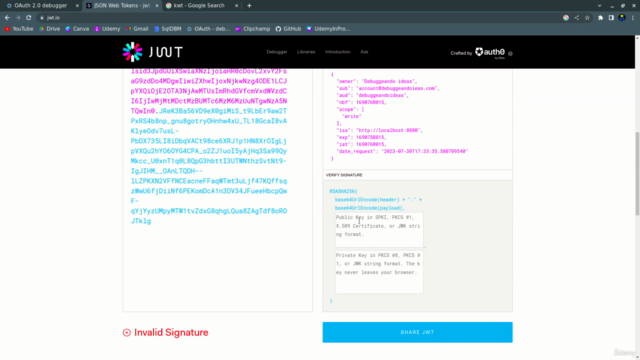Toggle the browser side panel icon

[x=611, y=18]
